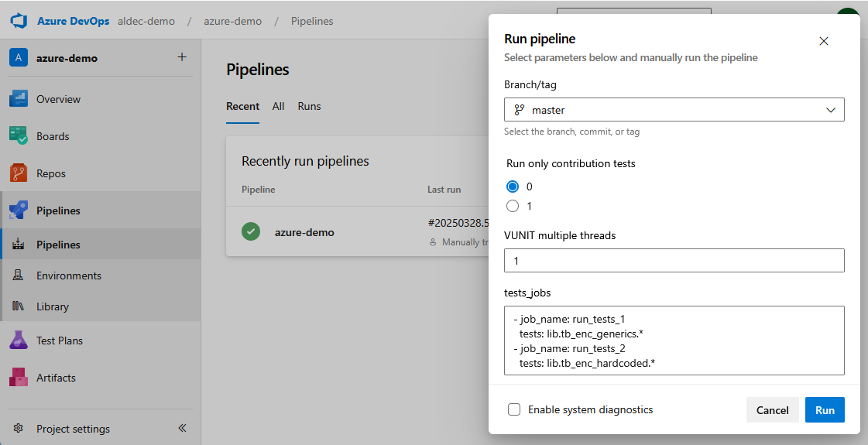This screenshot has height=445, width=868.
Task: Click the Run button
Action: pyautogui.click(x=825, y=410)
